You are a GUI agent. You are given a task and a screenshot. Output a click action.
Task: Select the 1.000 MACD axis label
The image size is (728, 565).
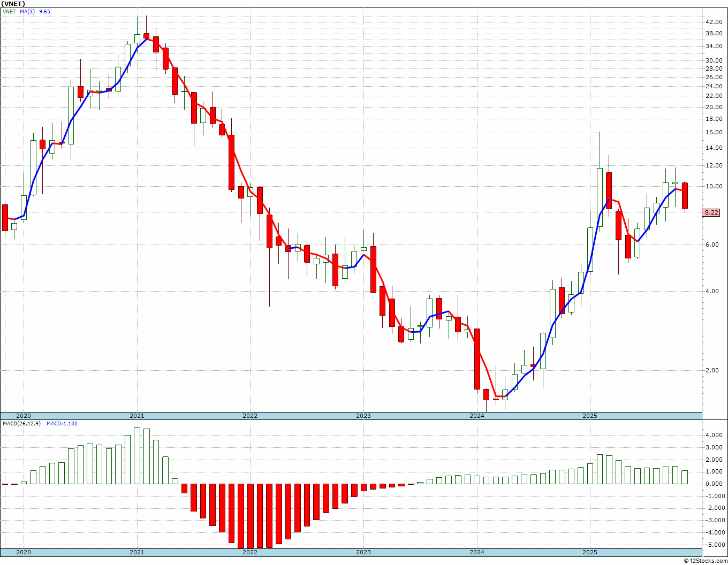click(x=714, y=471)
